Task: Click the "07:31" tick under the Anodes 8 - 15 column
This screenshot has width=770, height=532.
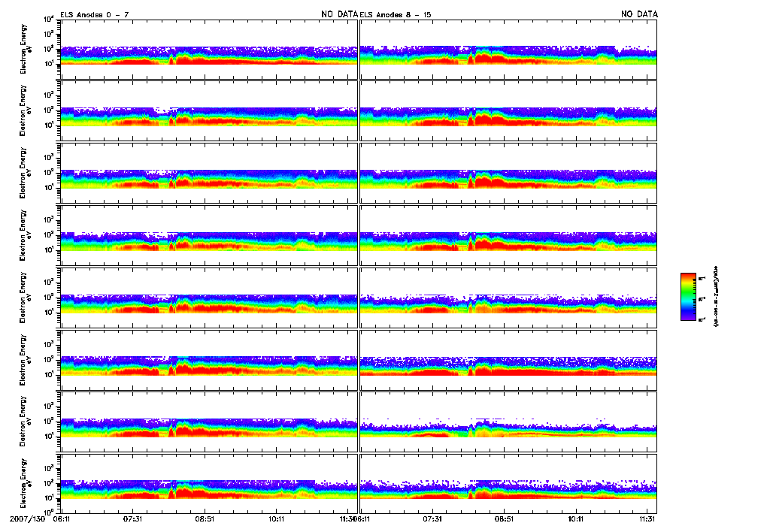Action: [432, 518]
